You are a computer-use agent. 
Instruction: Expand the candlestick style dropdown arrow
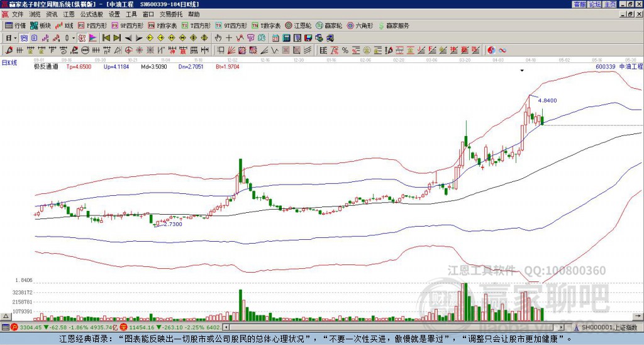74,38
